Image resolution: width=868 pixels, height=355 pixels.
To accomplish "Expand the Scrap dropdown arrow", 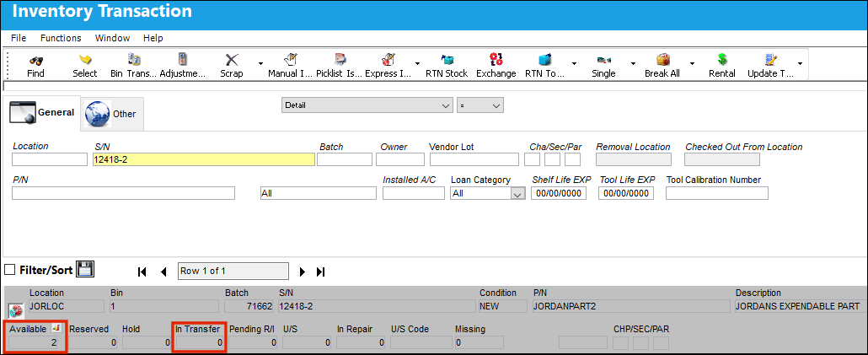I will 260,64.
